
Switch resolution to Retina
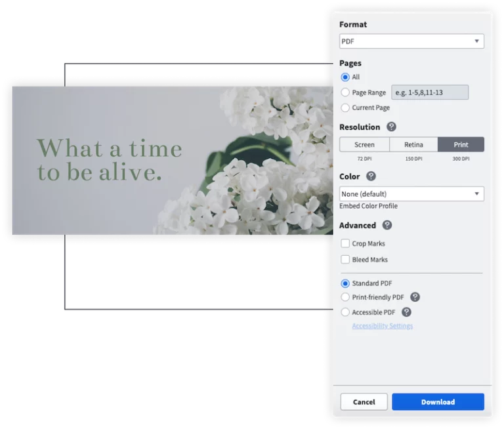413,144
